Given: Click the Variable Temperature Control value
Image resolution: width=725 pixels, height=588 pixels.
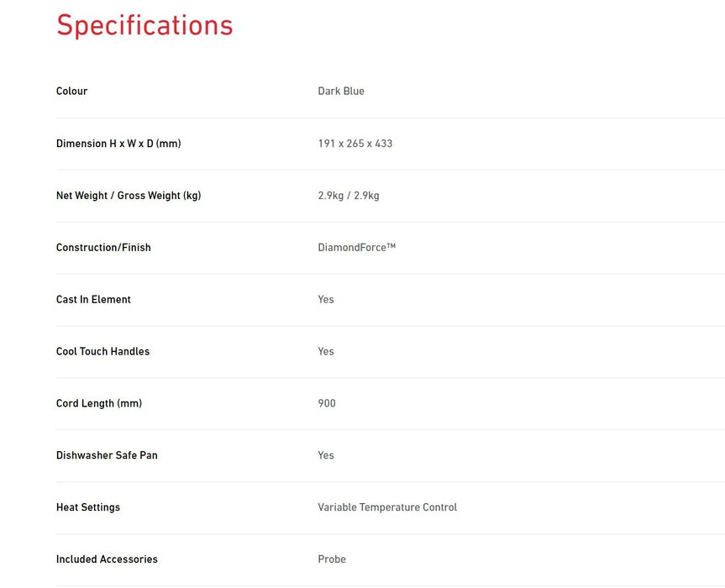Looking at the screenshot, I should (x=387, y=508).
